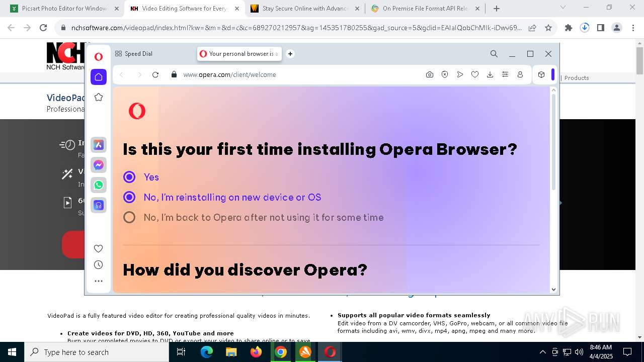Click the Opera address bar URL

(x=229, y=74)
